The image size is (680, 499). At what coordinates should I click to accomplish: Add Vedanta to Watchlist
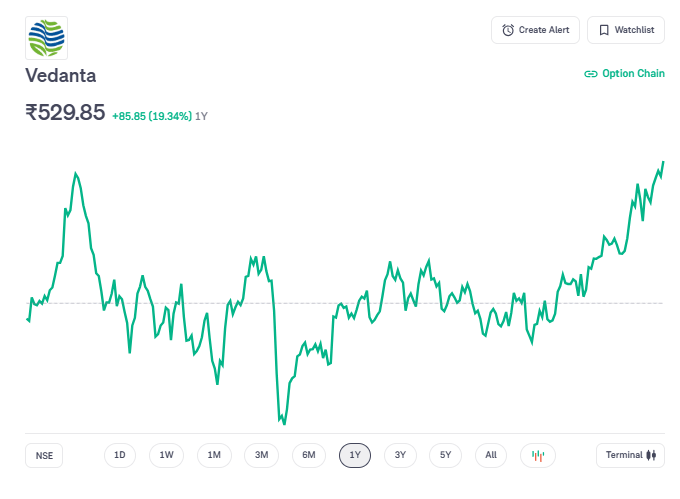[x=625, y=30]
